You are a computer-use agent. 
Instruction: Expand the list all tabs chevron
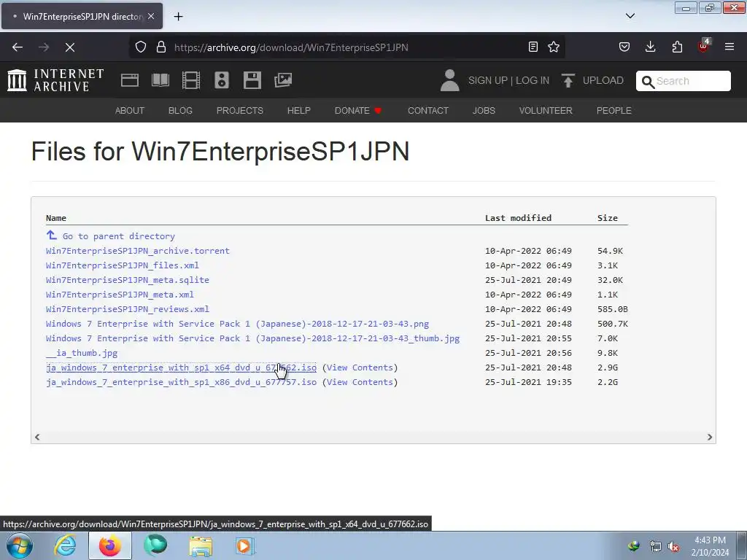[x=630, y=16]
